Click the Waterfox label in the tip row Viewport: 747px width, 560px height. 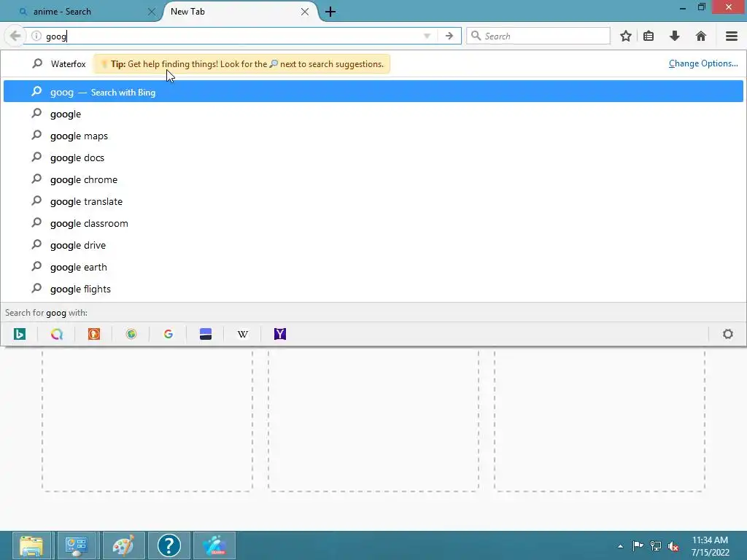click(x=68, y=64)
